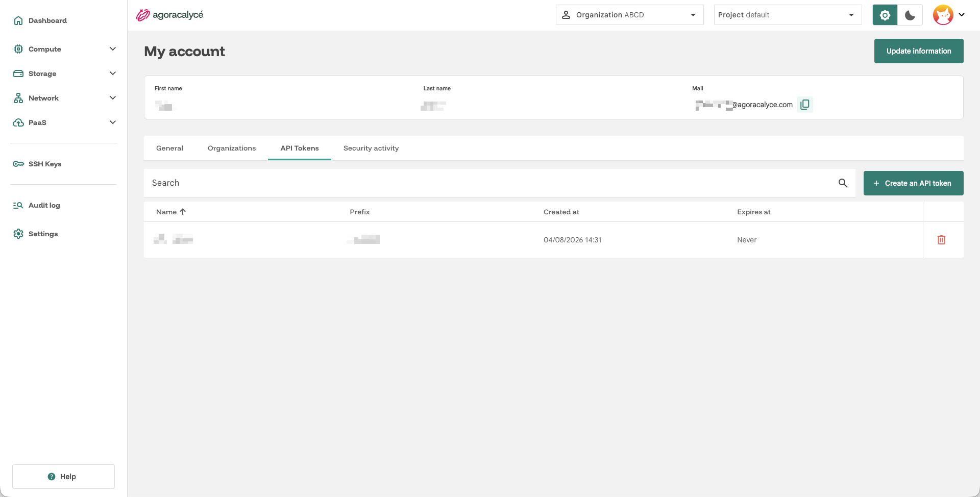Expand the Compute menu chevron

[x=113, y=49]
